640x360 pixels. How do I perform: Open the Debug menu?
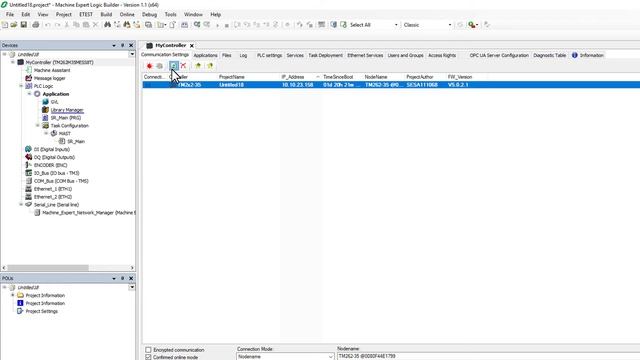click(x=149, y=14)
